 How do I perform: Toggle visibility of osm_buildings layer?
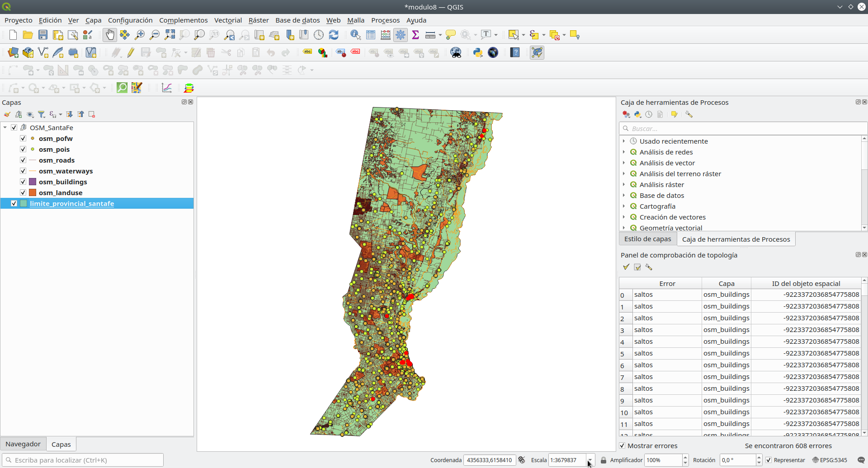coord(23,182)
